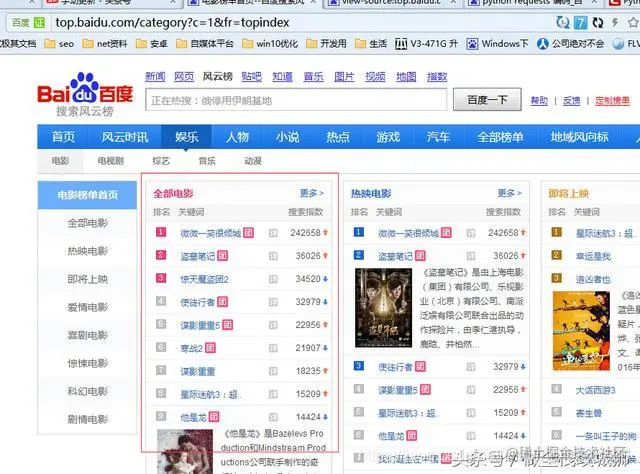Click rank 1 badge in 即将上映 list
640x474 pixels.
click(556, 232)
